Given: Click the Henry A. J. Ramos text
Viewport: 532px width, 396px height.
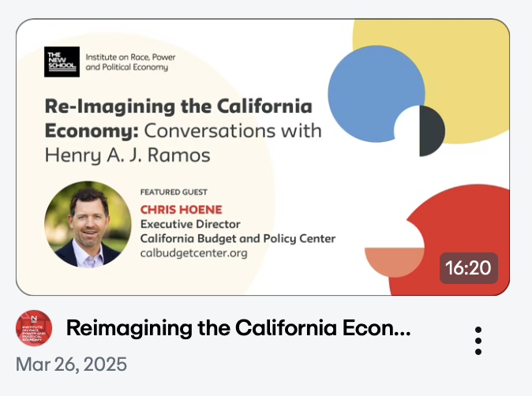Looking at the screenshot, I should (128, 155).
